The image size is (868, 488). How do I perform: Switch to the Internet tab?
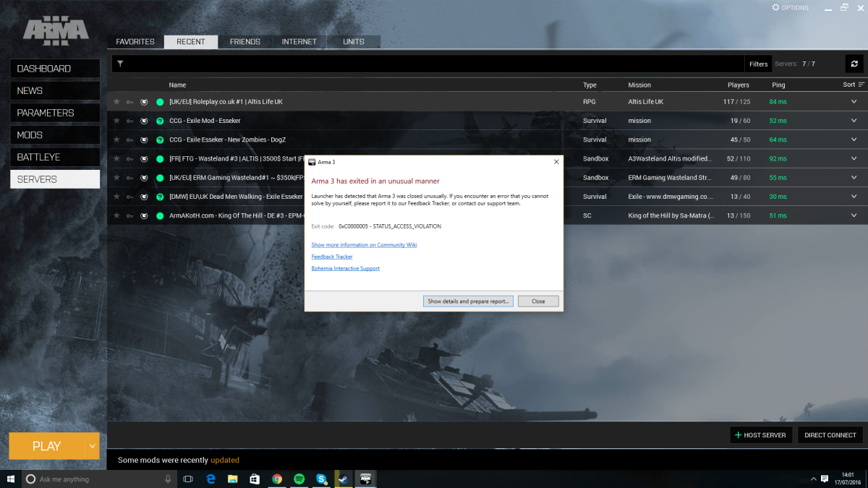[x=299, y=42]
